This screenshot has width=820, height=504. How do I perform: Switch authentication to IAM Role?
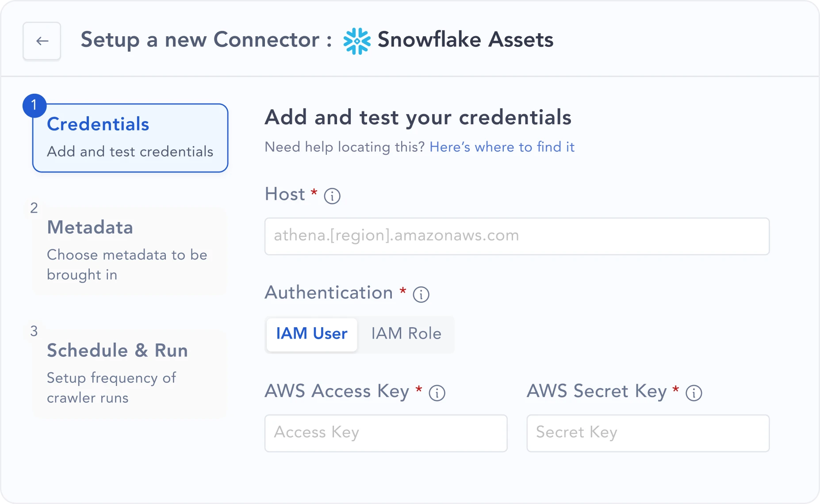point(406,334)
